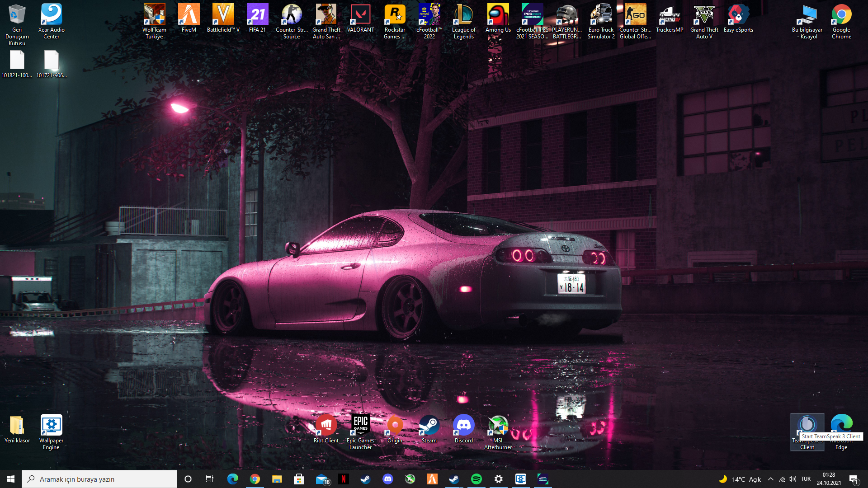Launch VALORANT from the desktop
868x488 pixels.
pyautogui.click(x=360, y=18)
